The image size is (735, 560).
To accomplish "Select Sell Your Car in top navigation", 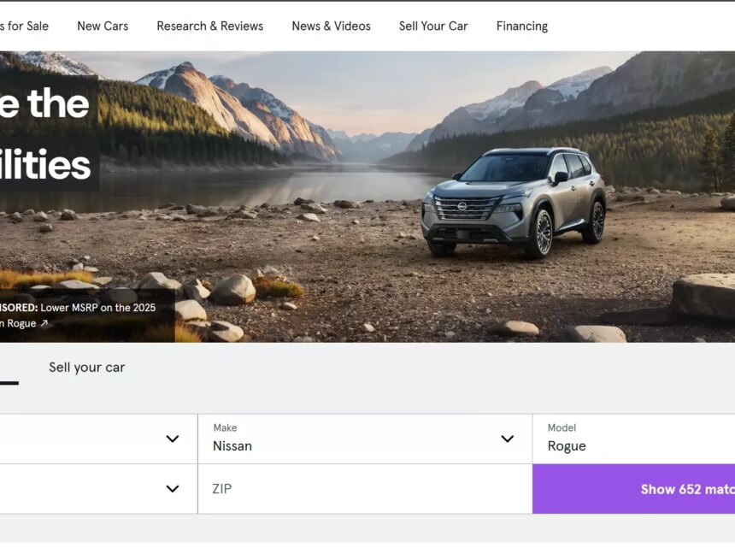I will coord(433,26).
